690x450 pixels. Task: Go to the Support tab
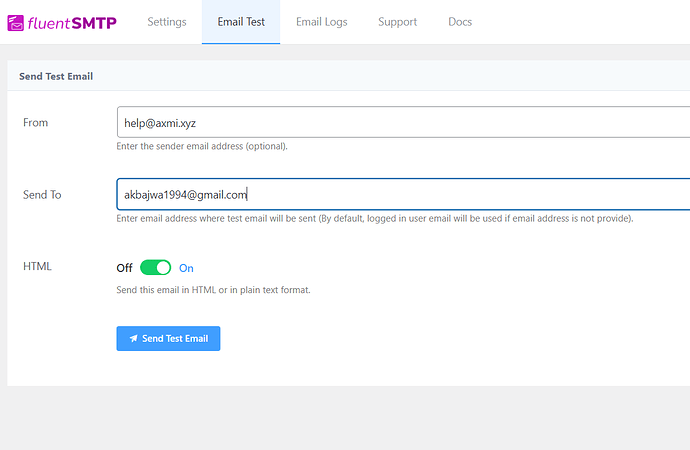click(x=397, y=22)
